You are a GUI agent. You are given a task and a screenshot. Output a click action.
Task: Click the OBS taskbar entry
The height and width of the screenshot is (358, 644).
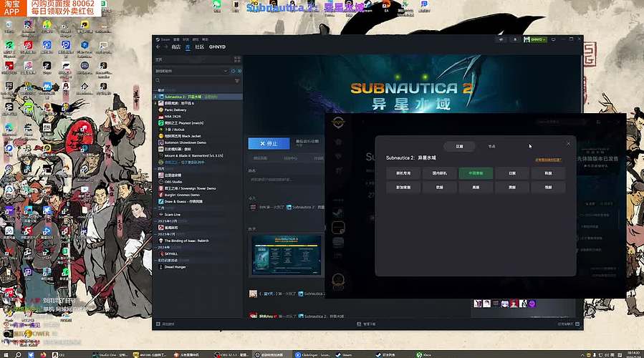click(x=231, y=354)
